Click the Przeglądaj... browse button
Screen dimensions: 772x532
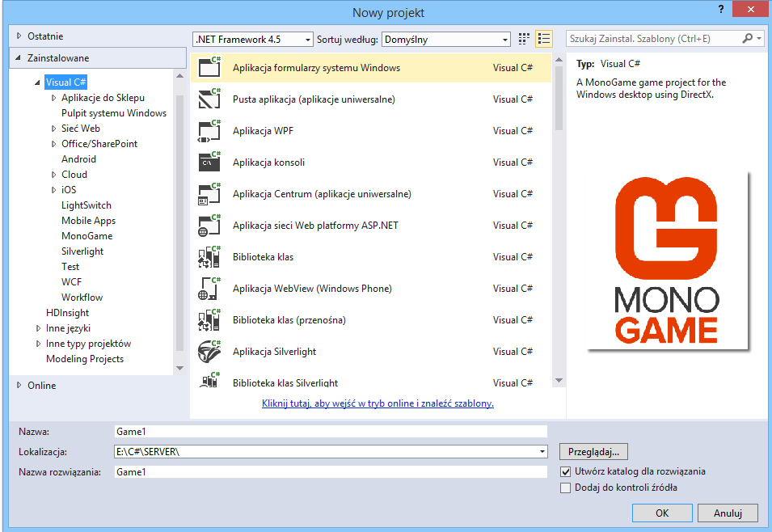(x=593, y=452)
